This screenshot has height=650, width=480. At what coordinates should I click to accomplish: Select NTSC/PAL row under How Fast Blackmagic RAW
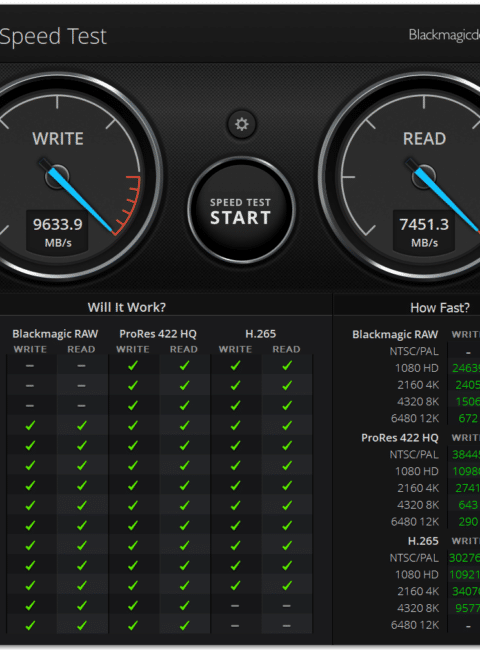pos(414,352)
